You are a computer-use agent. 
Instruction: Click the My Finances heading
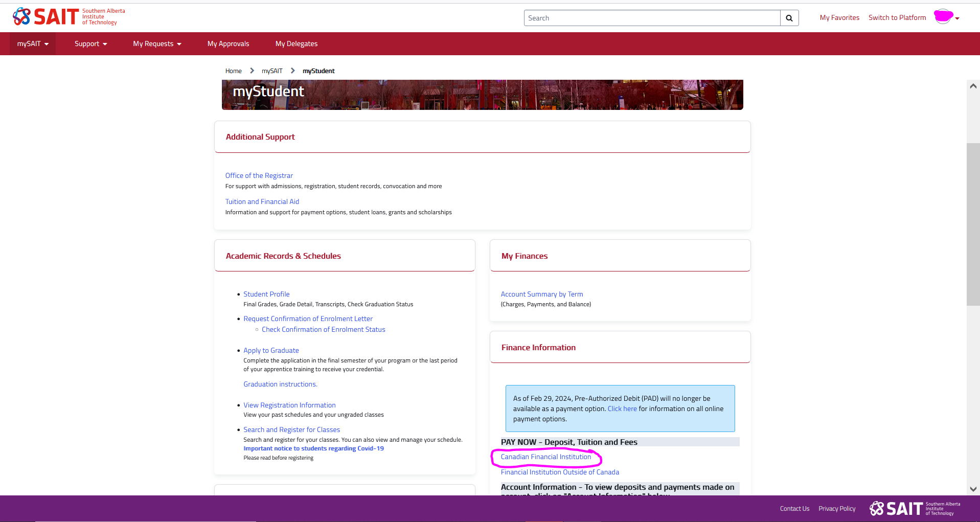pos(525,256)
